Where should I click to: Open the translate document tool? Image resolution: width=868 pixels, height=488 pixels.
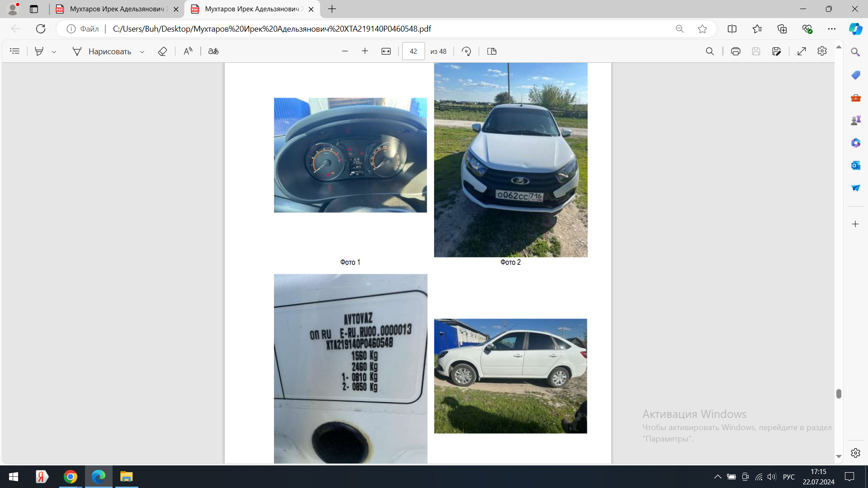[213, 52]
